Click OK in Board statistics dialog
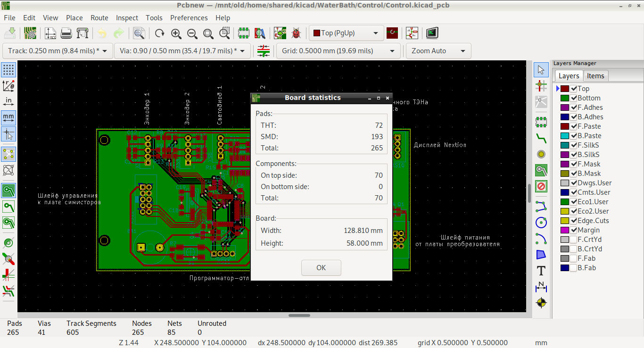Viewport: 644px width, 348px height. (321, 267)
